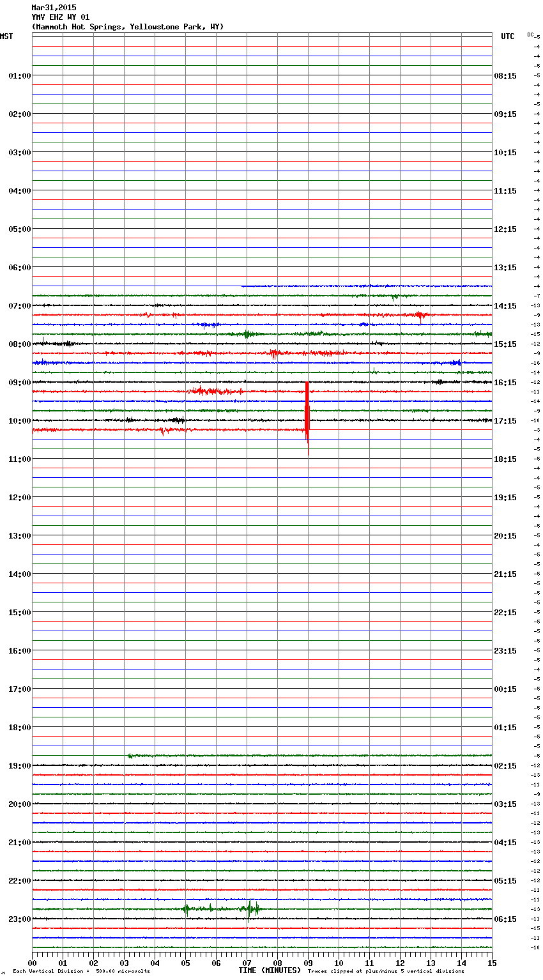Click the 03:15 UTC time label
Image resolution: width=543 pixels, height=980 pixels.
point(505,804)
